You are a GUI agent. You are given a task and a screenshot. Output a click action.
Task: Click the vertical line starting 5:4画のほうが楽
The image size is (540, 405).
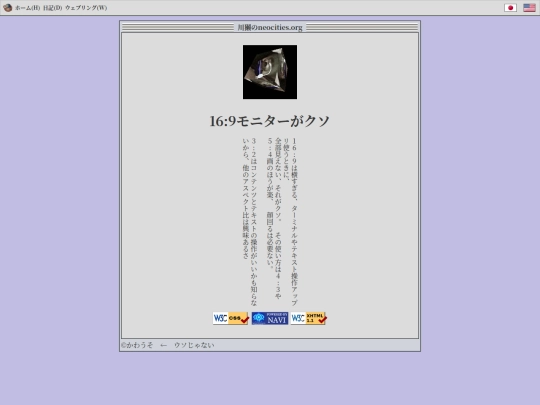coord(270,203)
